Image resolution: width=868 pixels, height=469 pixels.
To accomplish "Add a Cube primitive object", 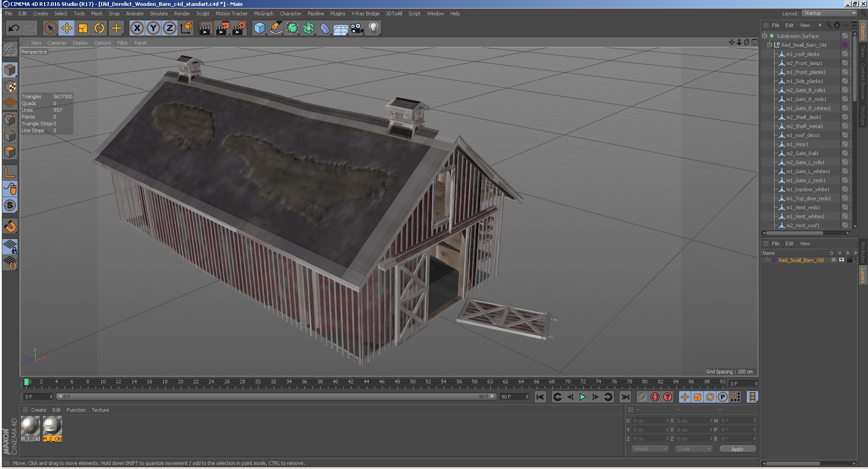I will point(259,28).
